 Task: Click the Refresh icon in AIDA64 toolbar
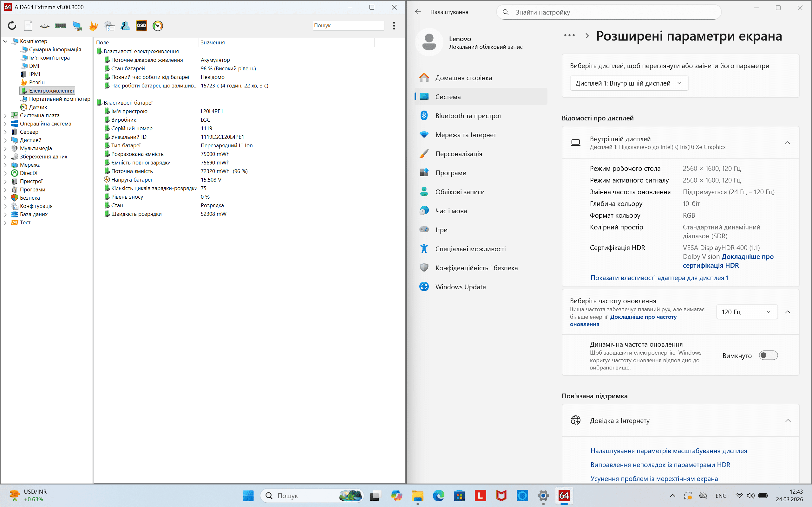(x=12, y=25)
